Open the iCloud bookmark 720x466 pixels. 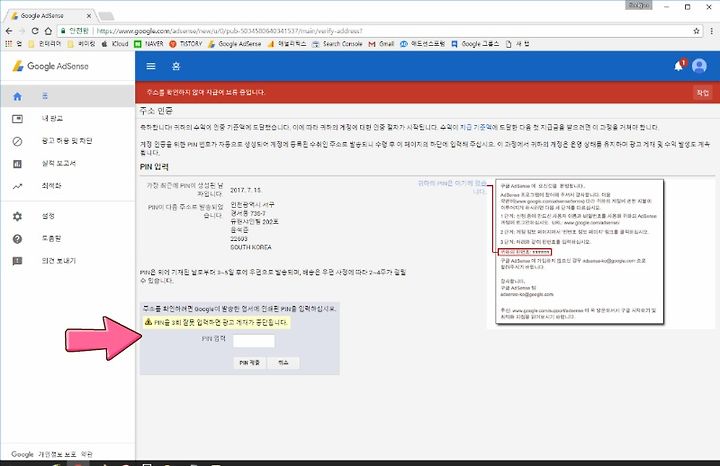[115, 44]
